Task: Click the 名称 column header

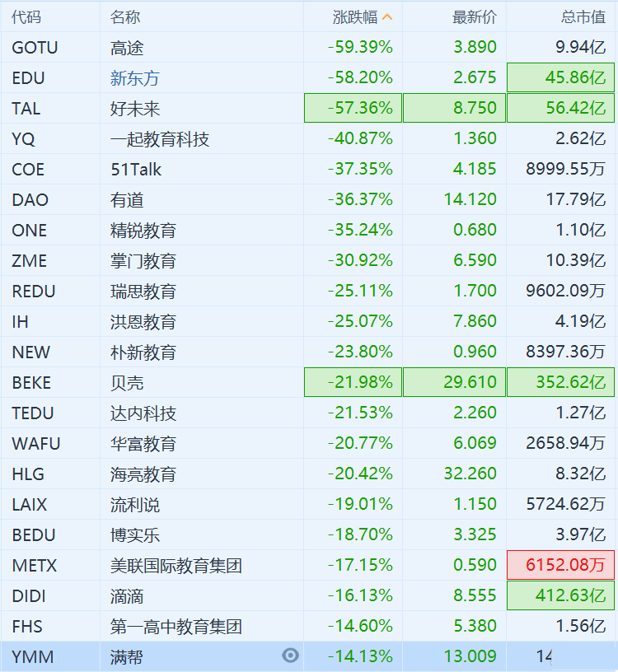Action: pos(125,16)
